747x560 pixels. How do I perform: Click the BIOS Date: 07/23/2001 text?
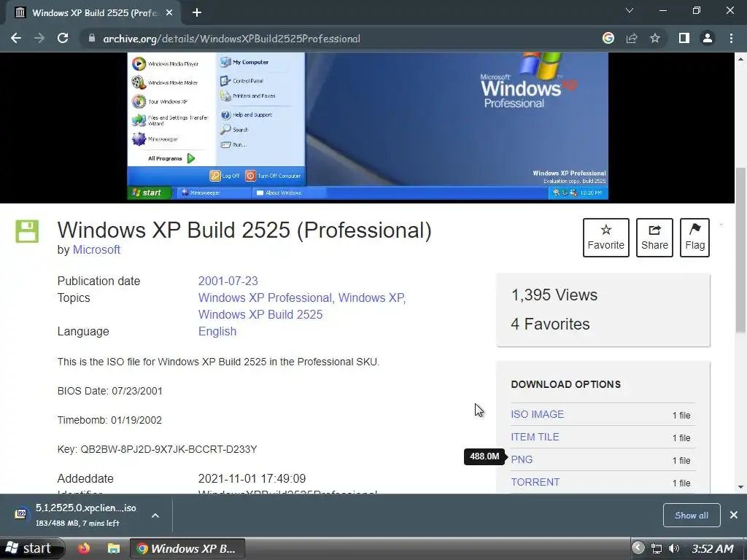point(110,391)
